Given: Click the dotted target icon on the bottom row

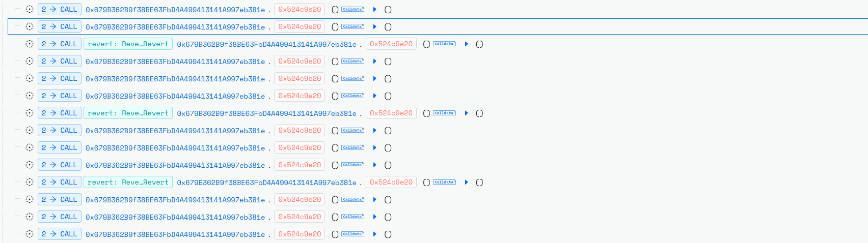Looking at the screenshot, I should (x=30, y=234).
